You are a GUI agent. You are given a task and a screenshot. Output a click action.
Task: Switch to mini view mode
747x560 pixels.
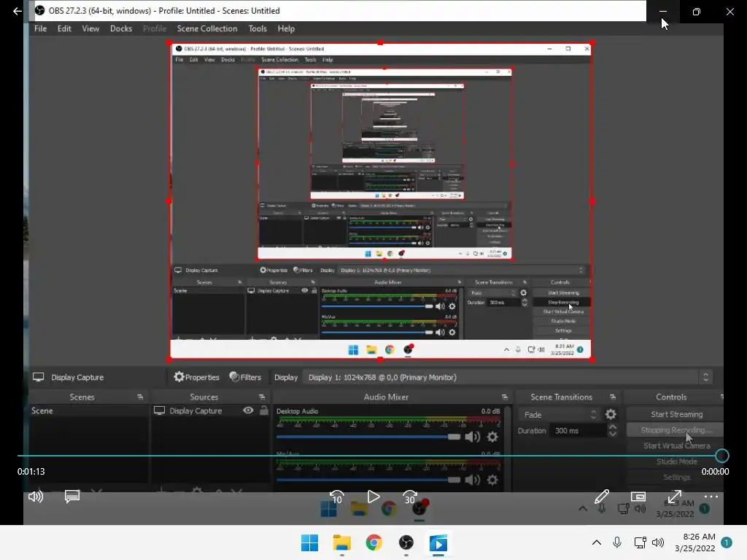coord(638,497)
